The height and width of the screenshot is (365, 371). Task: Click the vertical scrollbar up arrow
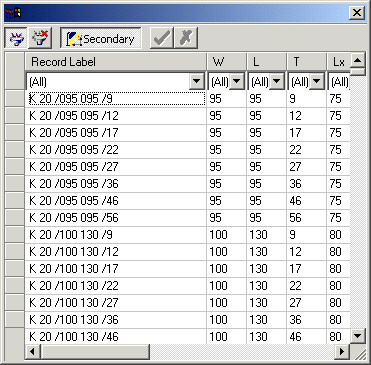(x=358, y=60)
